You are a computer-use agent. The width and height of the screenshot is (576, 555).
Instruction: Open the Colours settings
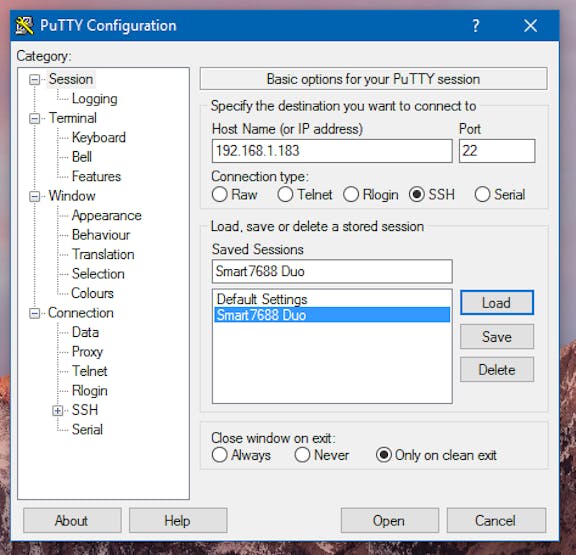92,293
